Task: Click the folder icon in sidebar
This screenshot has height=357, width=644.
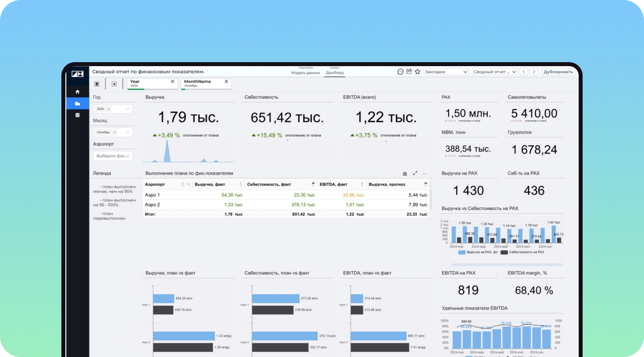Action: click(x=77, y=104)
